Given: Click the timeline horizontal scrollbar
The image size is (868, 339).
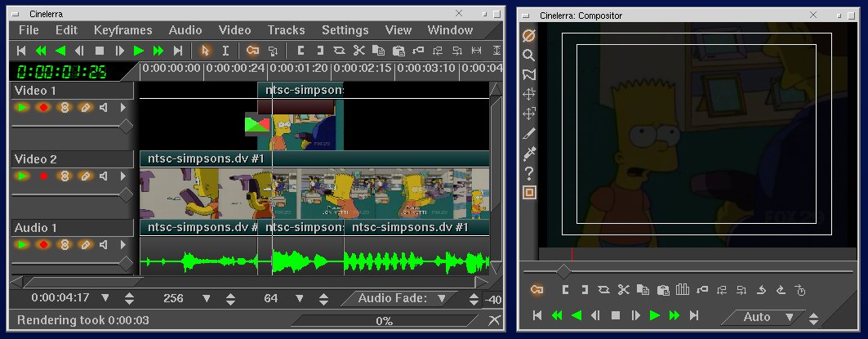Looking at the screenshot, I should pos(245,282).
